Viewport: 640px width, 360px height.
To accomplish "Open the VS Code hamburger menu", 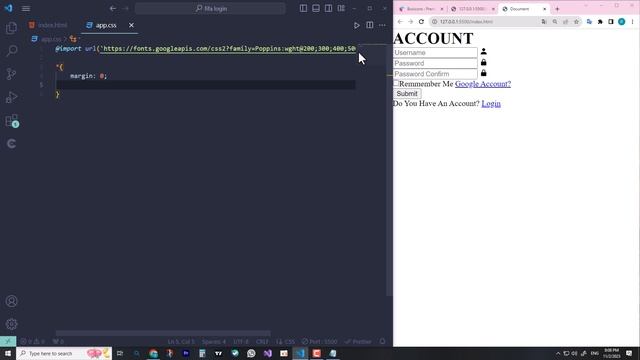I will tap(26, 9).
